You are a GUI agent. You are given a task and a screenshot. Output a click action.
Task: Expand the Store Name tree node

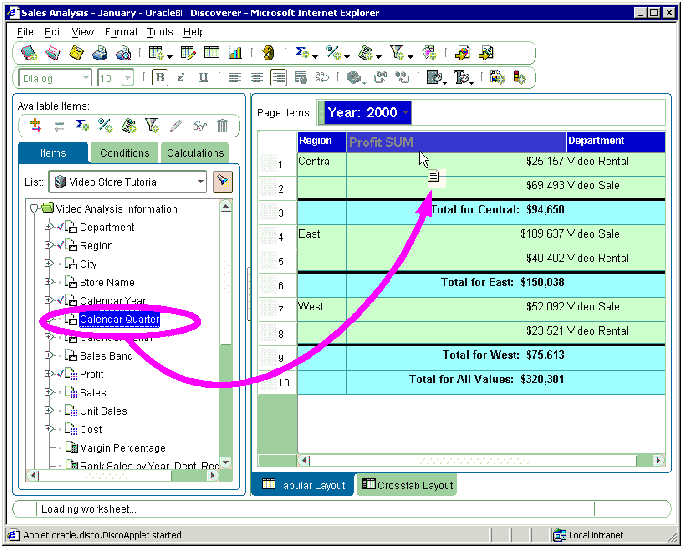coord(49,282)
